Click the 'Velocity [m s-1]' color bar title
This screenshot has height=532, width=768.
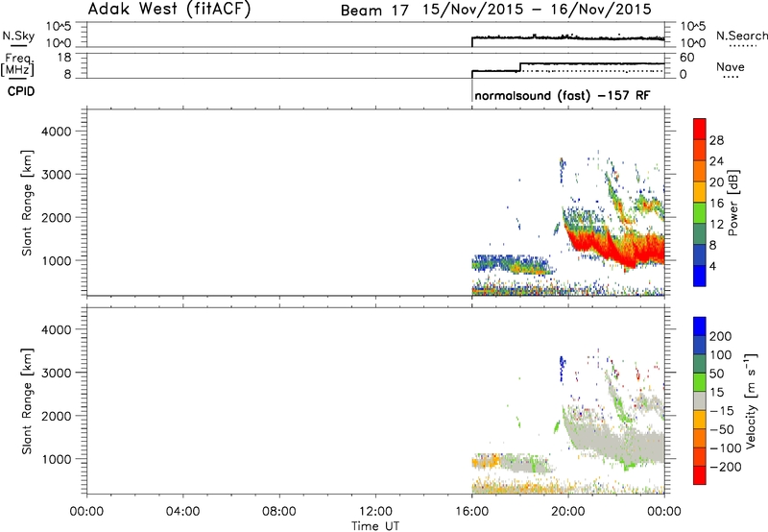[751, 400]
